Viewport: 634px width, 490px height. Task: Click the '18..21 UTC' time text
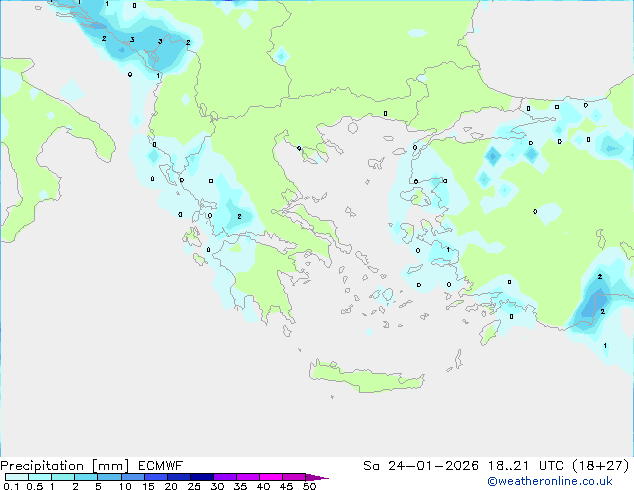tap(526, 466)
